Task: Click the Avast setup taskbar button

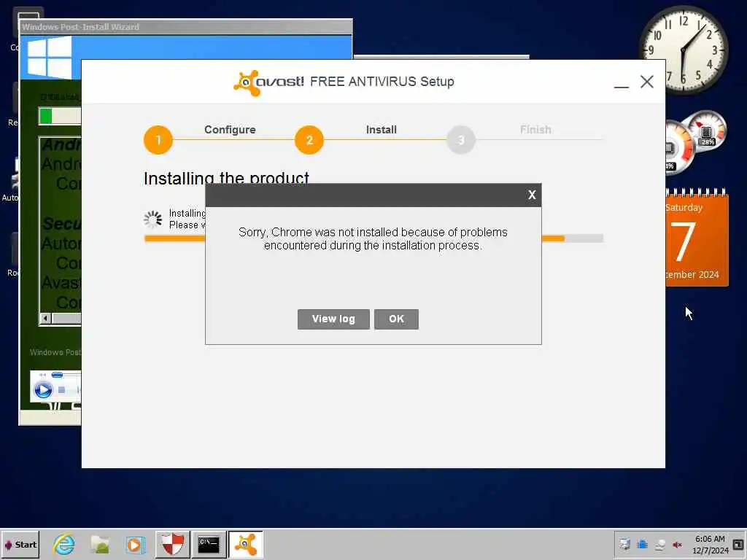Action: (245, 544)
